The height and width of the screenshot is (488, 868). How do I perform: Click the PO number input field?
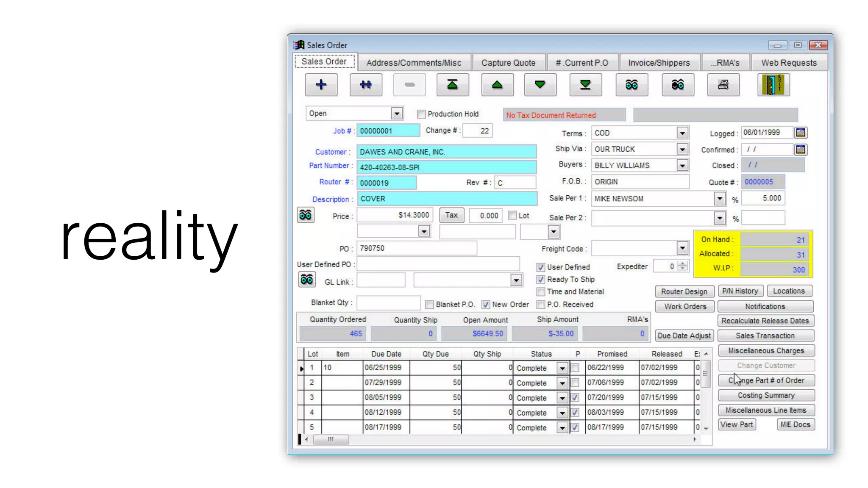pos(417,248)
